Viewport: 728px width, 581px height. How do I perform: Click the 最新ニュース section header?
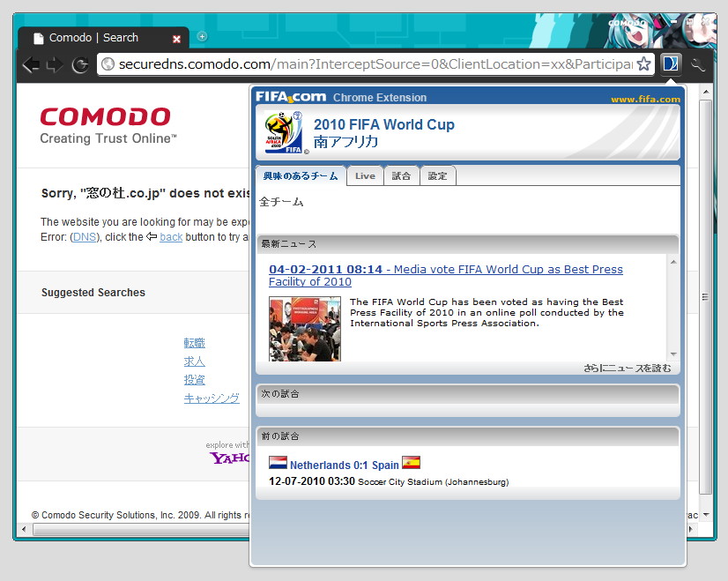point(467,244)
